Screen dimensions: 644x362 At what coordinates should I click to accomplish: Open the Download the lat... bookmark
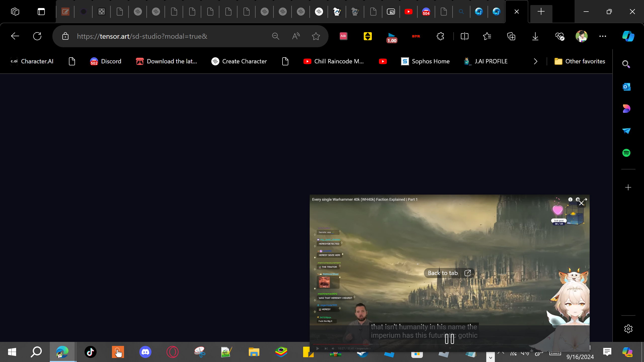(166, 61)
